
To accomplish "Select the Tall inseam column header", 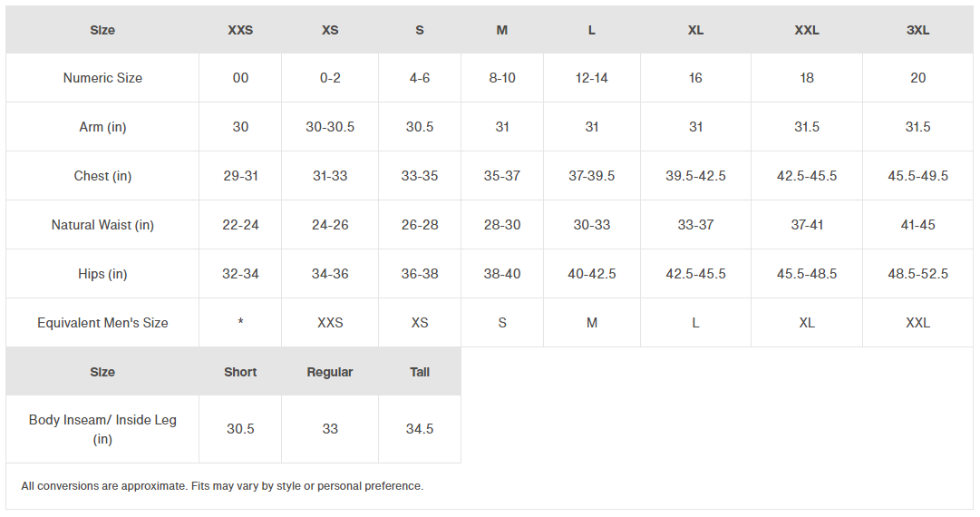I will [x=420, y=372].
